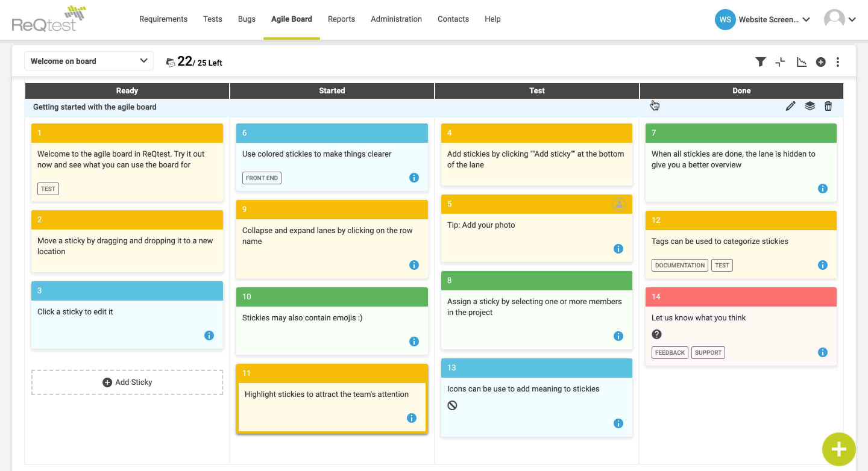The image size is (868, 471).
Task: Click the FRONT END tag on sticky 6
Action: (x=262, y=178)
